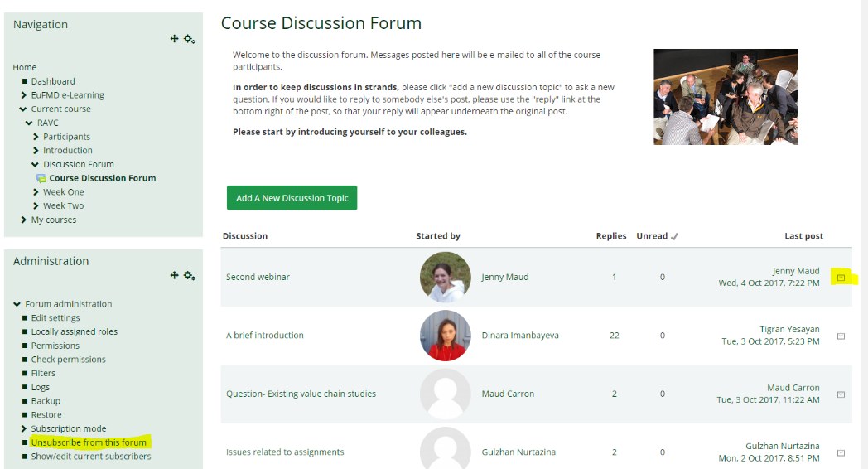This screenshot has width=868, height=469.
Task: Click the Add A New Discussion Topic button
Action: pyautogui.click(x=292, y=198)
